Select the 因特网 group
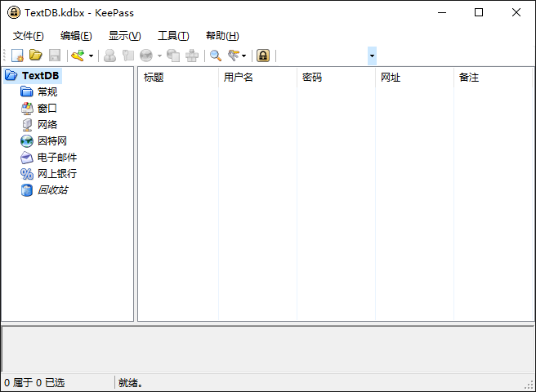This screenshot has width=536, height=392. 52,140
